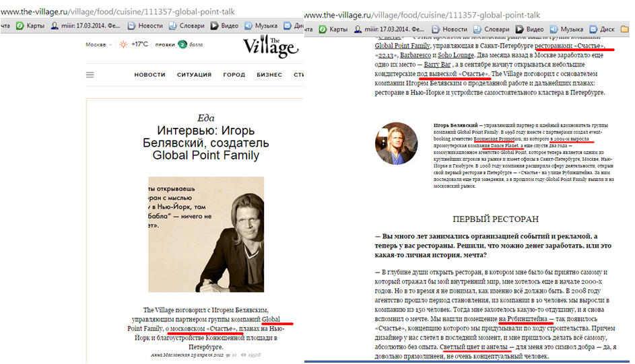Click the comments bubble icon under article

pyautogui.click(x=228, y=355)
